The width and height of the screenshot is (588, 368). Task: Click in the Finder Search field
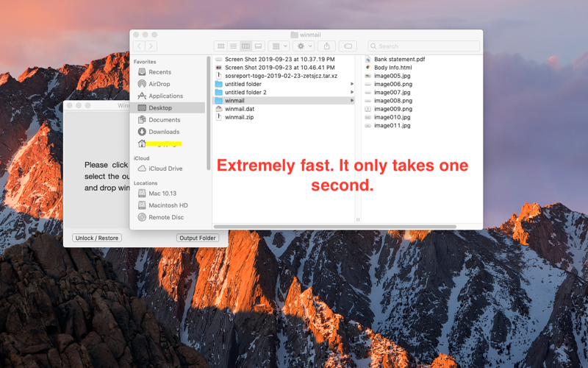click(x=424, y=46)
